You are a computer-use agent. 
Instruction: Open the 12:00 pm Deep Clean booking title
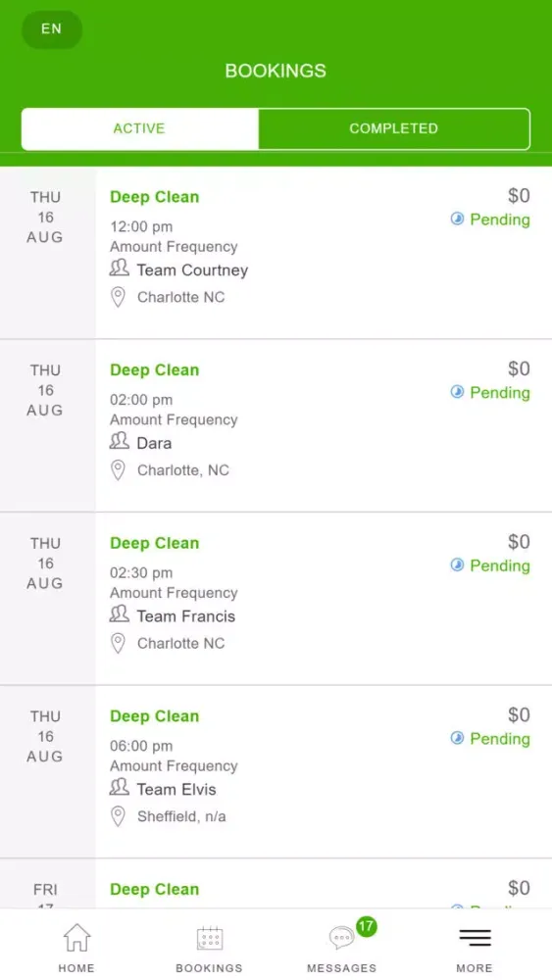coord(154,197)
